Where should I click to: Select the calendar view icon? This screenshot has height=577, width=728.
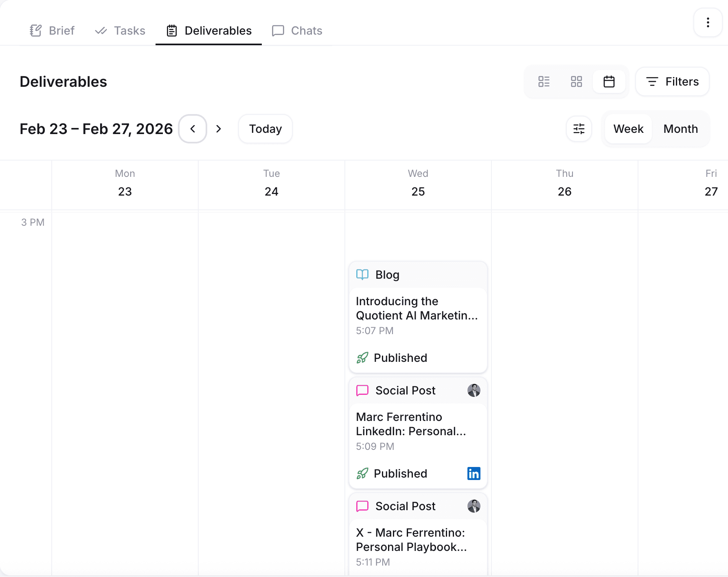pos(609,81)
